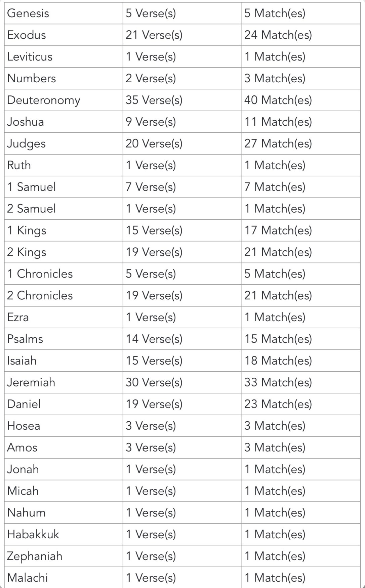Click Isaiah's 18 Match(es) cell
This screenshot has width=365, height=588.
pyautogui.click(x=278, y=361)
